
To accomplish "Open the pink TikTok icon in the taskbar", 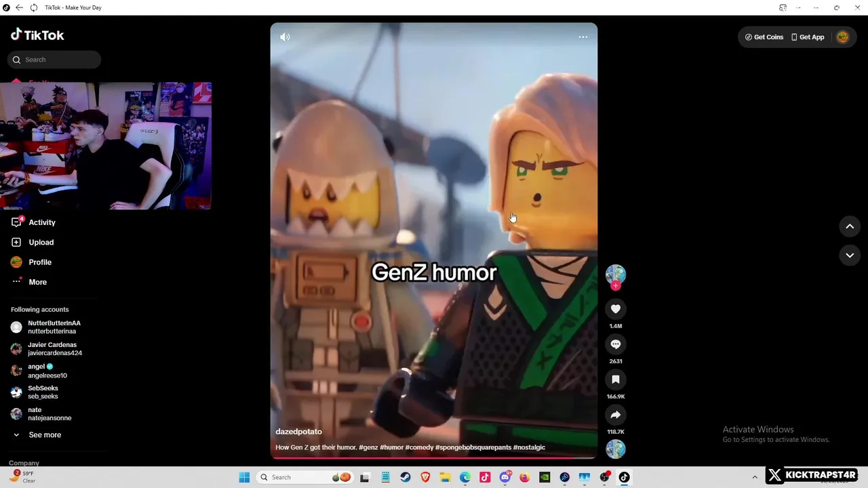I will coord(485,477).
